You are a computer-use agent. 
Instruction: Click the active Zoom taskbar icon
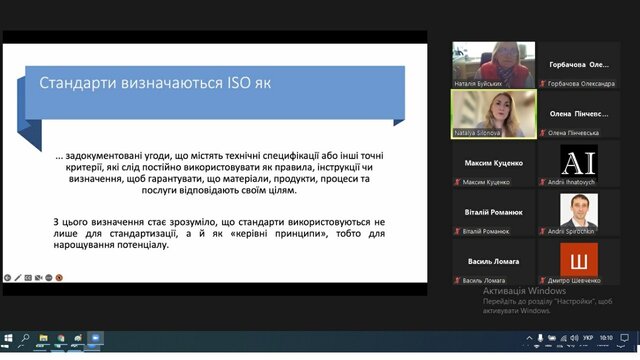pos(96,338)
